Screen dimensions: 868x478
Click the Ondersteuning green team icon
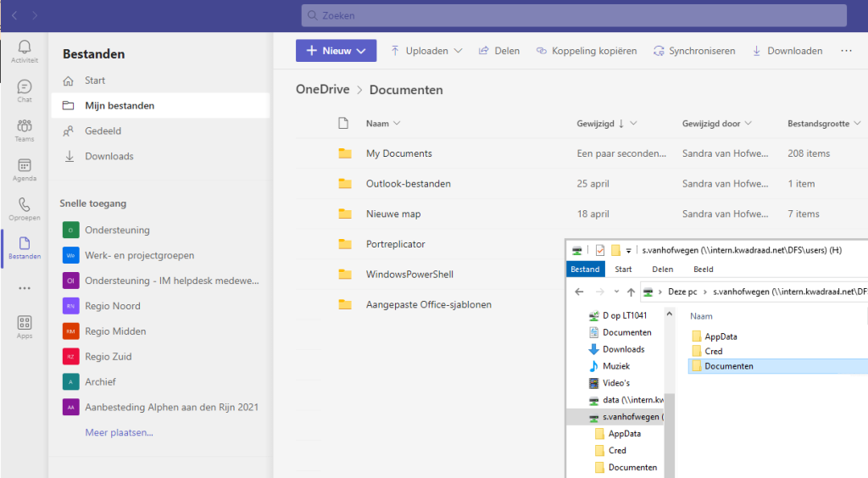[x=71, y=230]
